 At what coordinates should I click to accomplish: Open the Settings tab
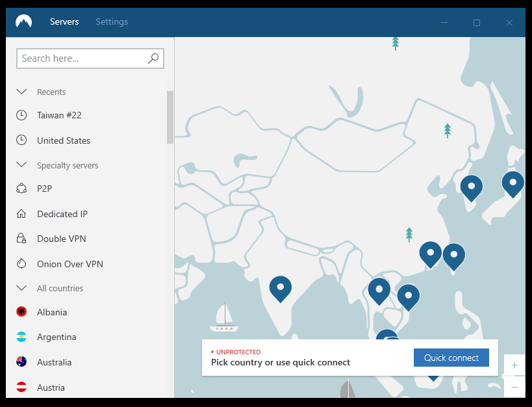tap(112, 21)
